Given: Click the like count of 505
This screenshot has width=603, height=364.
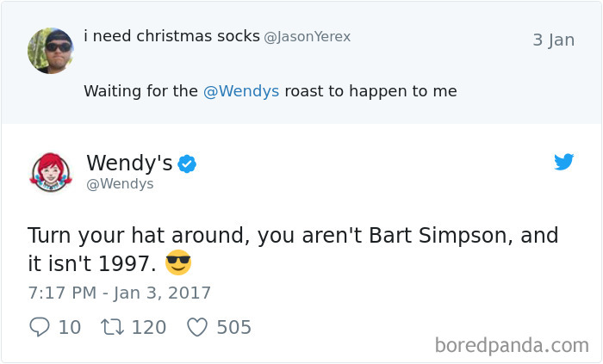Looking at the screenshot, I should [x=233, y=327].
